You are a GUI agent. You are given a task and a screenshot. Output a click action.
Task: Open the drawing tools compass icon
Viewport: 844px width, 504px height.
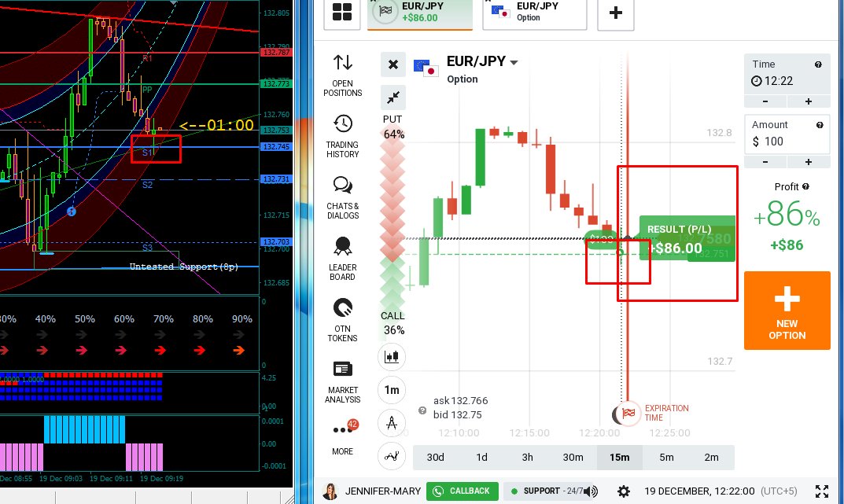(392, 423)
